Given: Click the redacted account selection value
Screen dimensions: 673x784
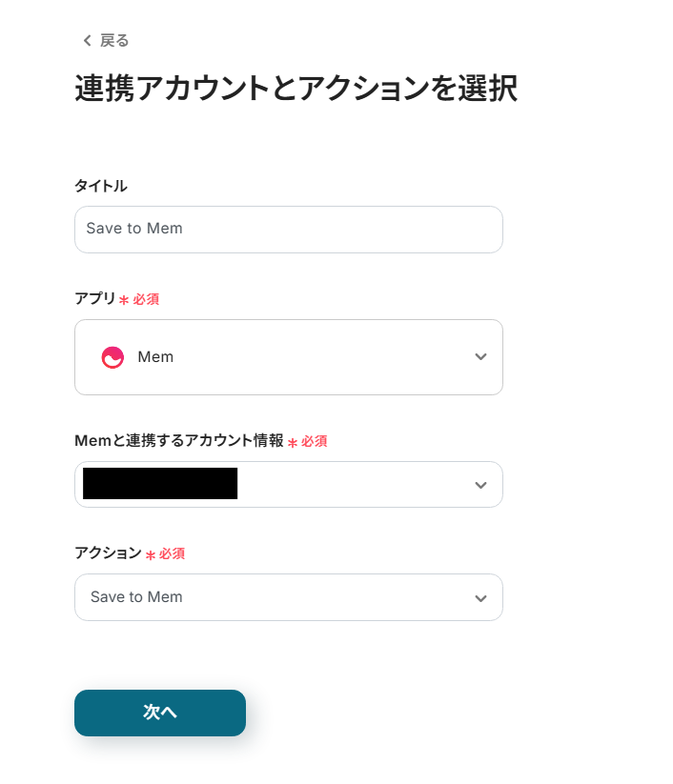Looking at the screenshot, I should click(160, 484).
